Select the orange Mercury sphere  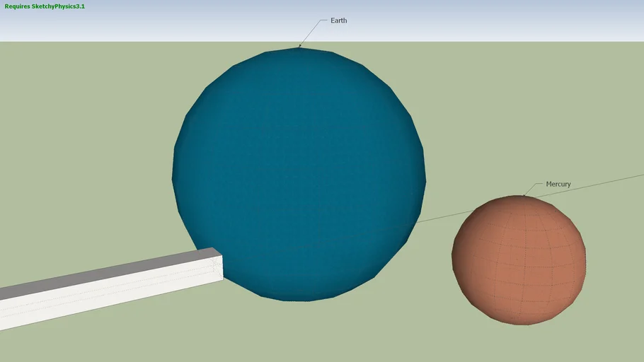coord(519,258)
